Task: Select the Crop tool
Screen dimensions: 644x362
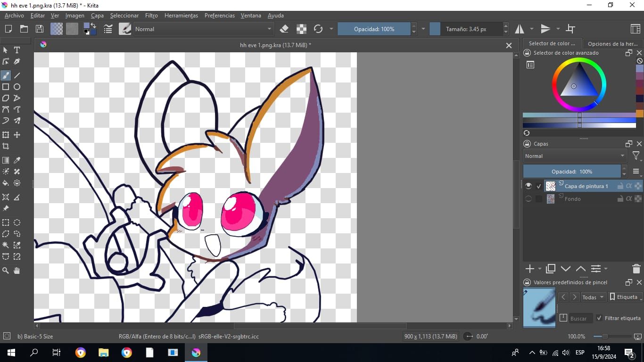Action: [x=6, y=147]
